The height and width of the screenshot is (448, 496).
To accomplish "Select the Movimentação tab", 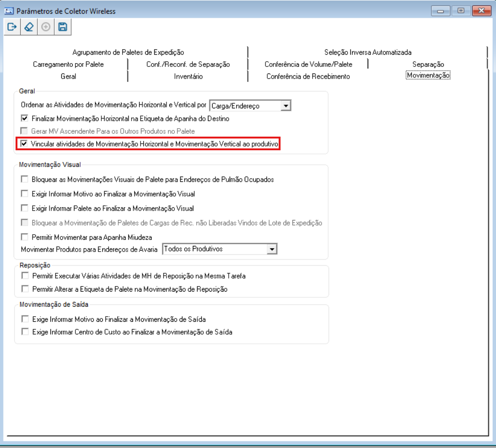I will [x=428, y=75].
